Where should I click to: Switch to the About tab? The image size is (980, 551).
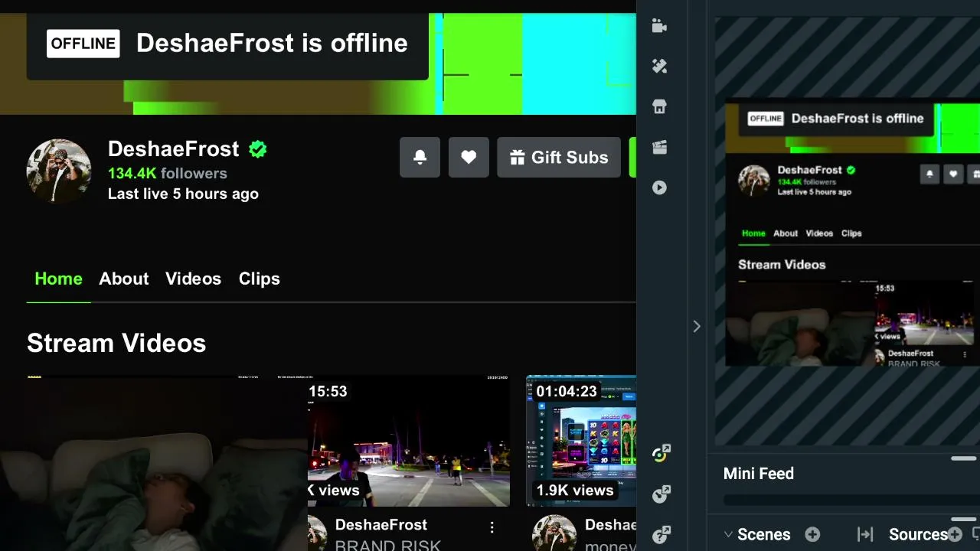coord(124,279)
